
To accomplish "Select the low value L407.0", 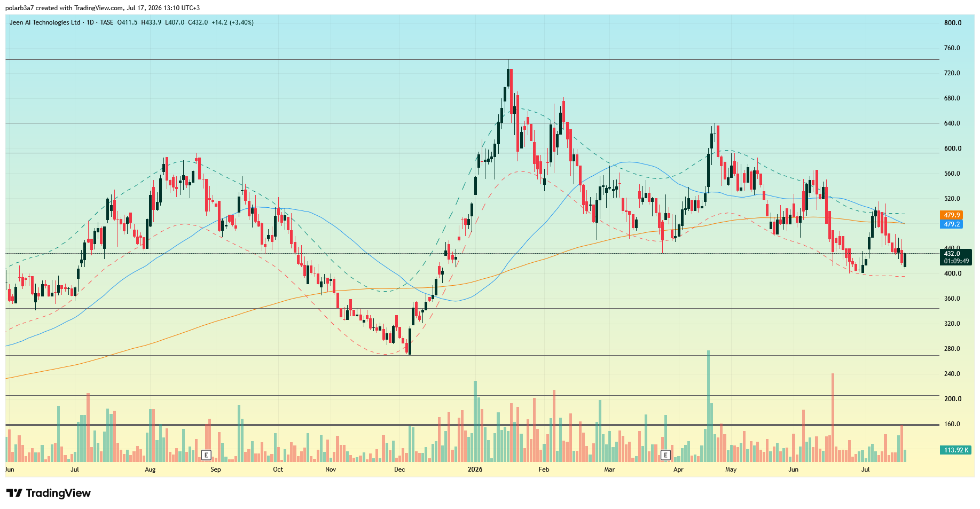I will coord(175,22).
